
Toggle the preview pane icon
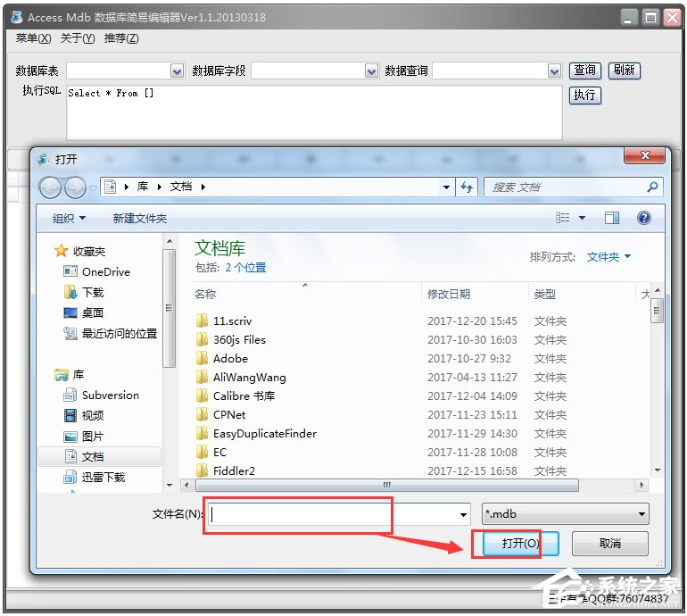click(x=612, y=218)
